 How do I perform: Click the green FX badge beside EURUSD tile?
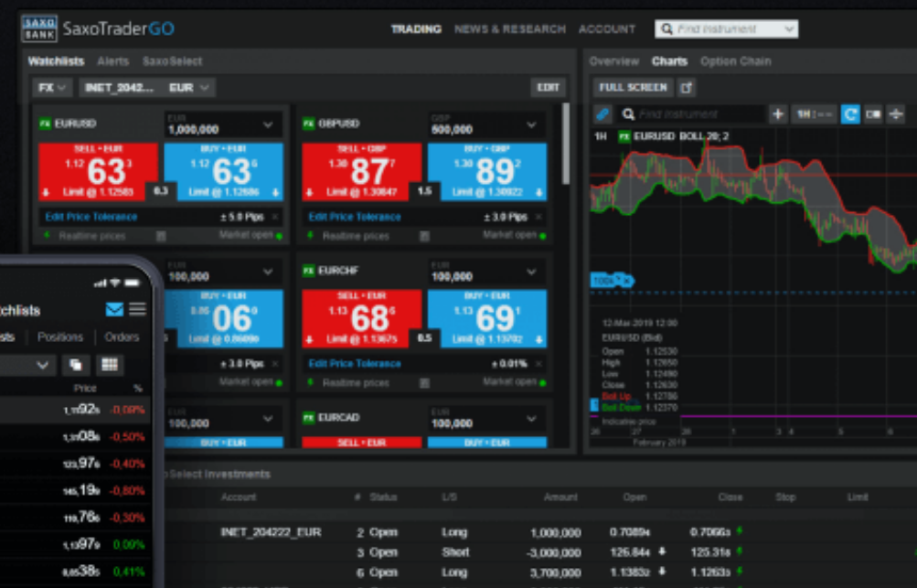point(45,123)
